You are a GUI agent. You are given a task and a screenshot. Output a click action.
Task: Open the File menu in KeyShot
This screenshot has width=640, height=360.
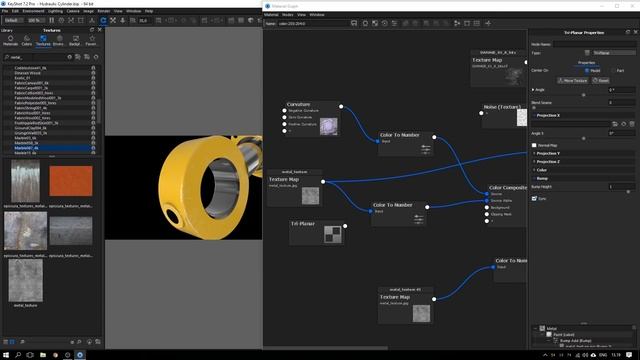click(5, 11)
